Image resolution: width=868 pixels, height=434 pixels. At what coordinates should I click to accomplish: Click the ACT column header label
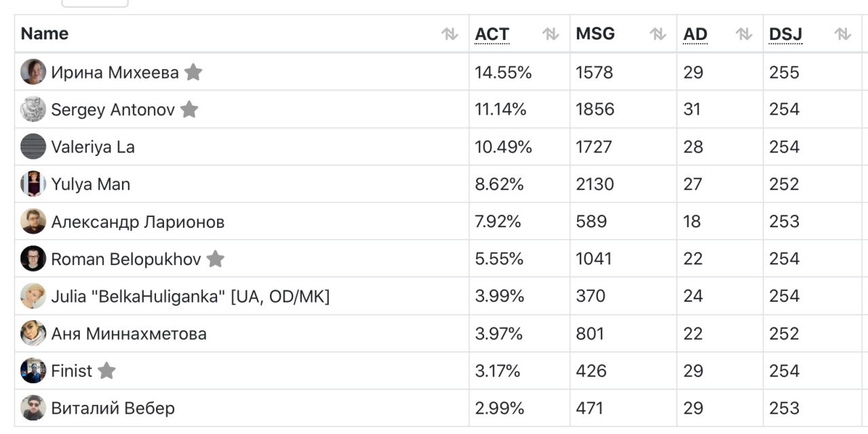492,34
